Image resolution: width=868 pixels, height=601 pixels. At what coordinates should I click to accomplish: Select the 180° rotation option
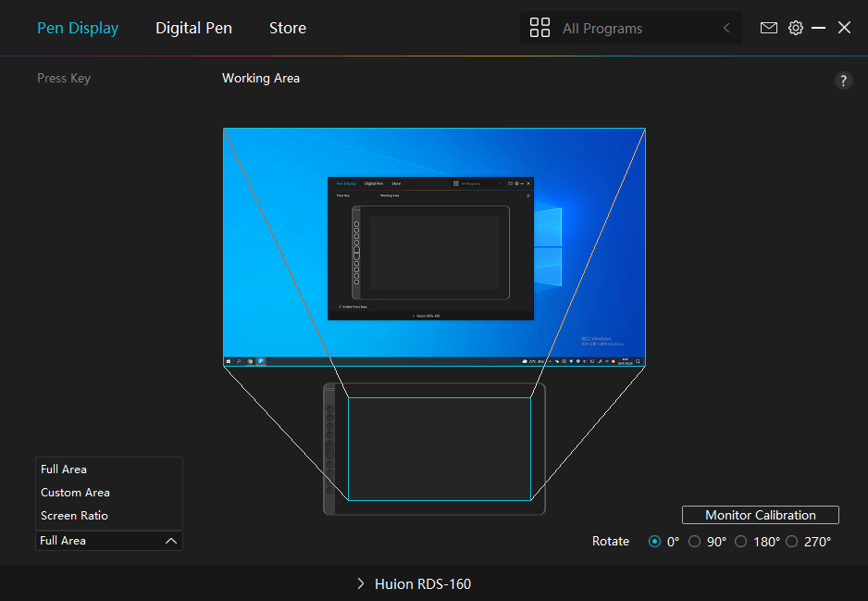tap(741, 542)
